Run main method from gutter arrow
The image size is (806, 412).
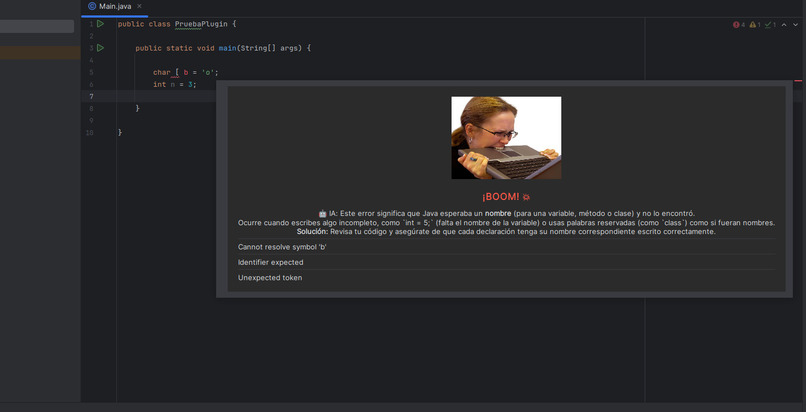coord(100,48)
